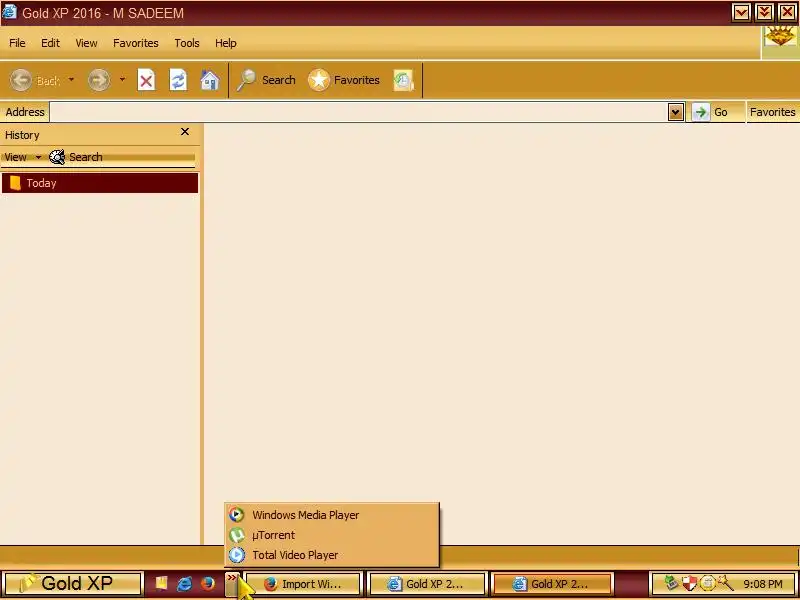The height and width of the screenshot is (600, 800).
Task: Click the green device tray icon
Action: 671,582
